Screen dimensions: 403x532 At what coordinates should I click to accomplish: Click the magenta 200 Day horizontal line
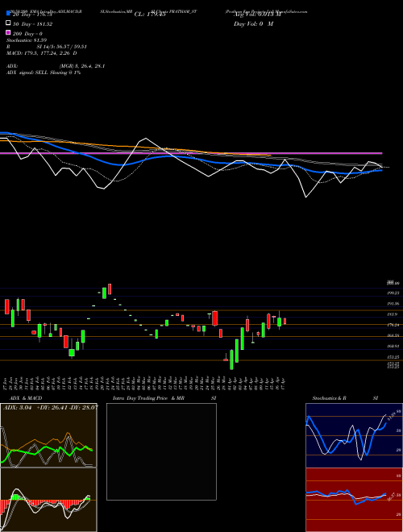(x=191, y=153)
